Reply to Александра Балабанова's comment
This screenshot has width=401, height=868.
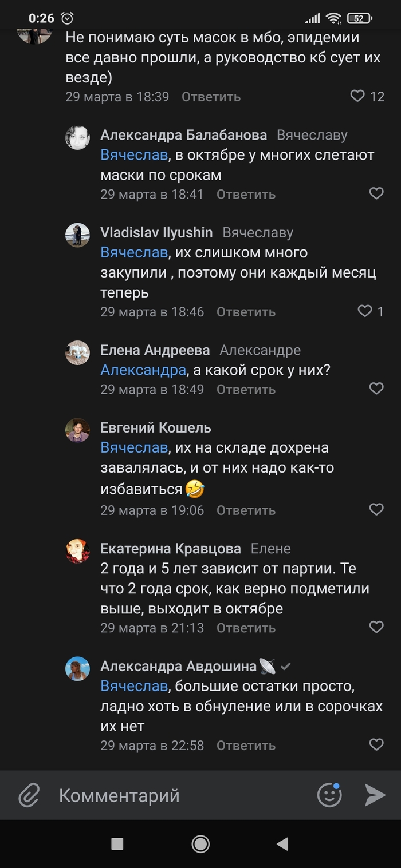[x=246, y=194]
